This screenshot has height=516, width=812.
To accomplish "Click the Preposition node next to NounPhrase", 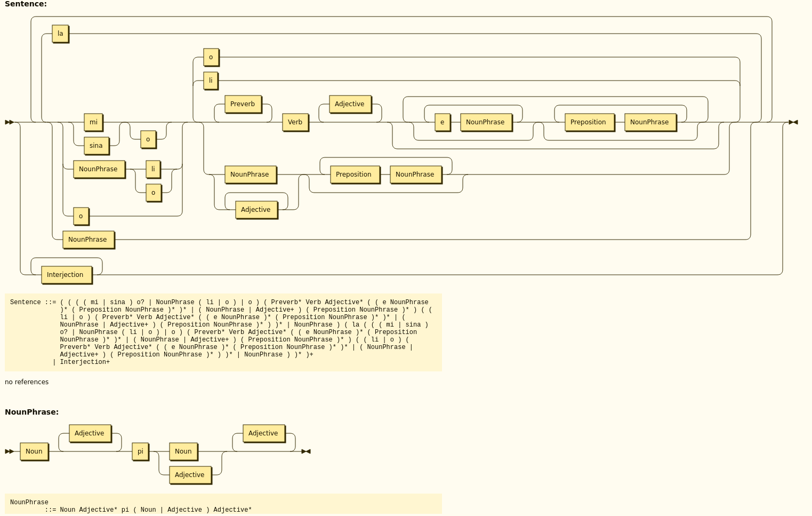I will coord(588,122).
